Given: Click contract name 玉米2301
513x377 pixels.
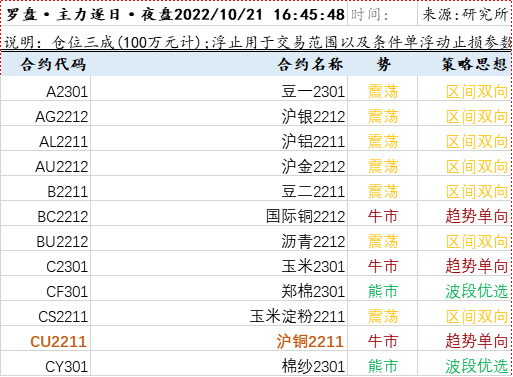Looking at the screenshot, I should coord(313,266).
